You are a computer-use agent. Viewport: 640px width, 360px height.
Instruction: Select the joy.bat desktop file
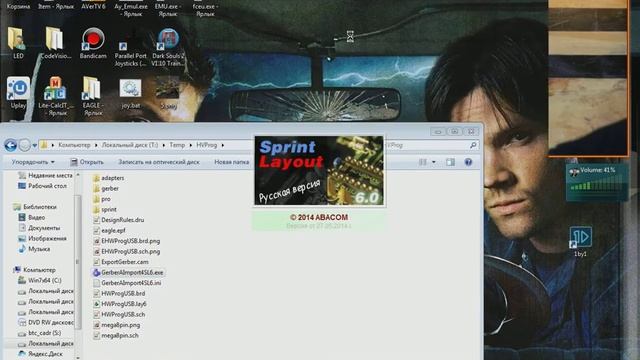[131, 93]
